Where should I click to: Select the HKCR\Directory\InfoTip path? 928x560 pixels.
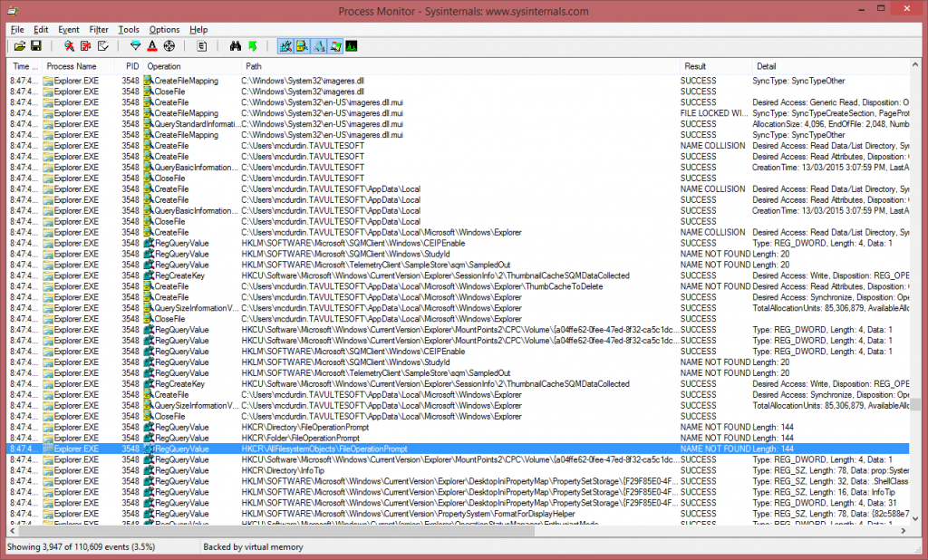click(x=283, y=470)
